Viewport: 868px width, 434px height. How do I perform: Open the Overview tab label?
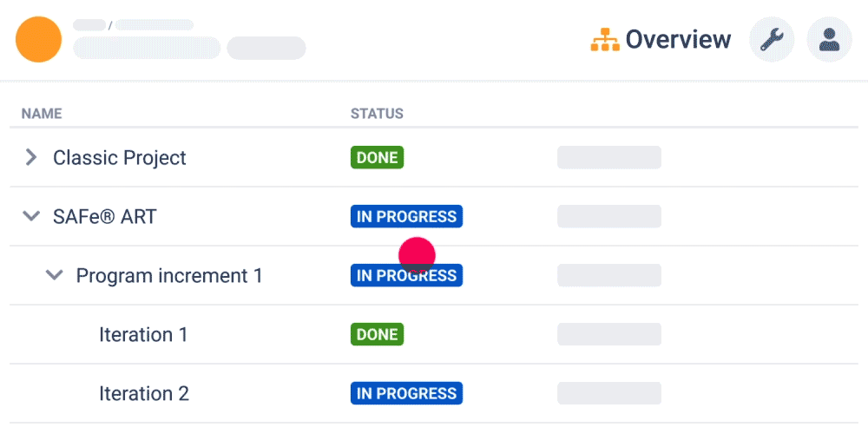tap(678, 39)
